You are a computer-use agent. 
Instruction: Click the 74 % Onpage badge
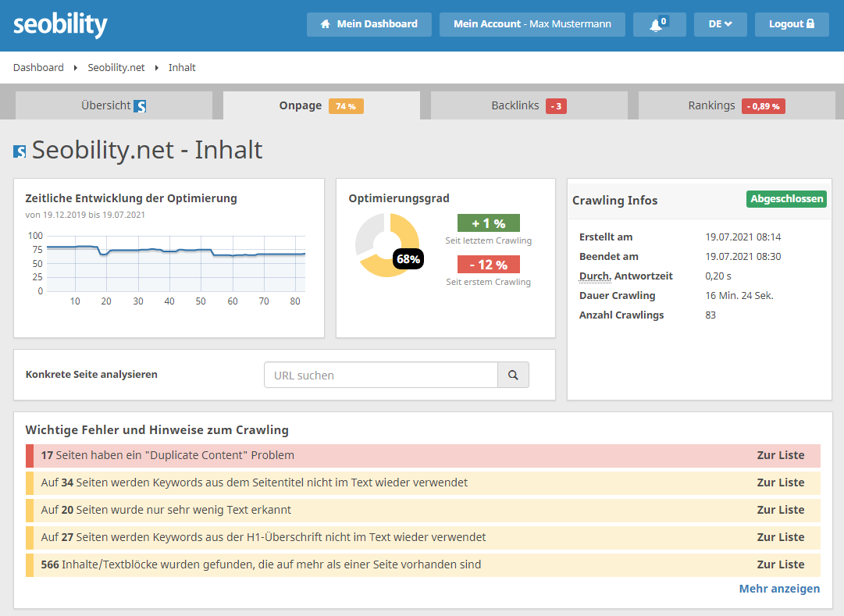click(346, 106)
